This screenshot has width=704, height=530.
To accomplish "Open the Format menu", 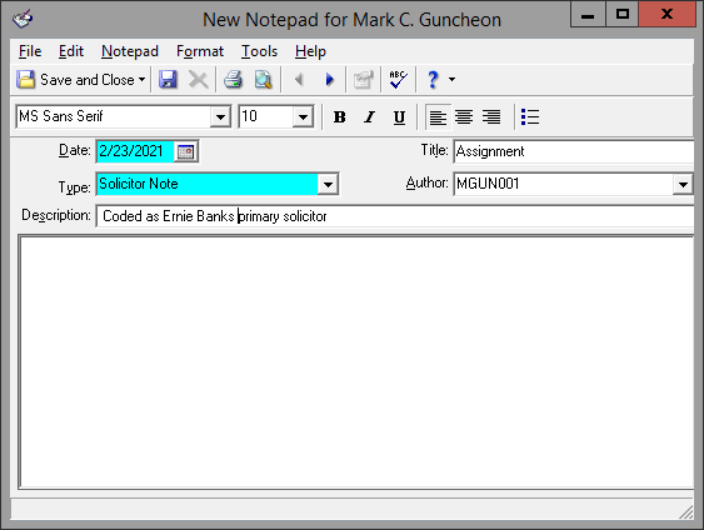I will click(200, 52).
